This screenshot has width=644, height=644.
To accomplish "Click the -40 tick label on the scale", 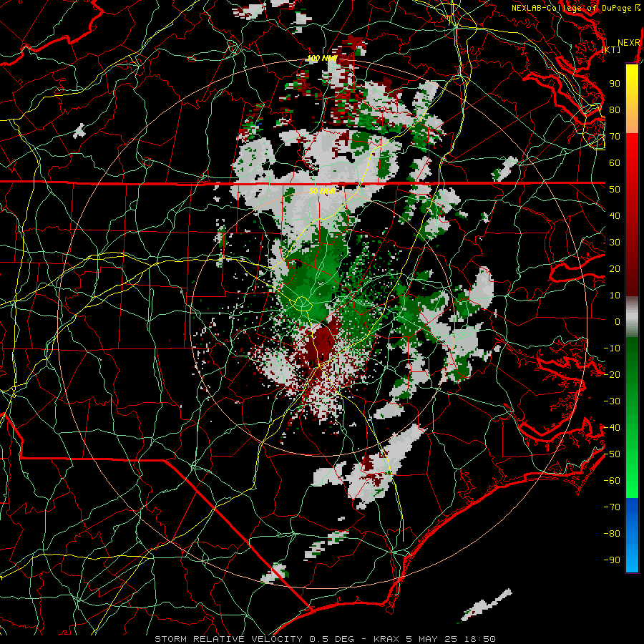I will tap(612, 428).
